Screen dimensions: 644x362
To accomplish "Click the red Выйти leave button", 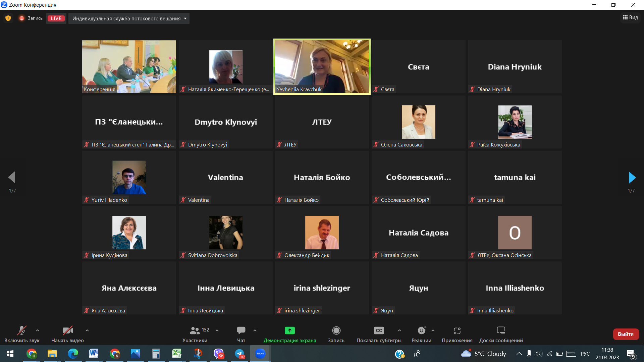I will tap(626, 334).
